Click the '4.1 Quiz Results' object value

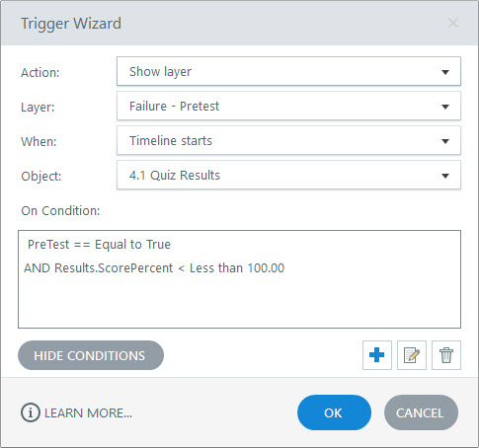(175, 176)
